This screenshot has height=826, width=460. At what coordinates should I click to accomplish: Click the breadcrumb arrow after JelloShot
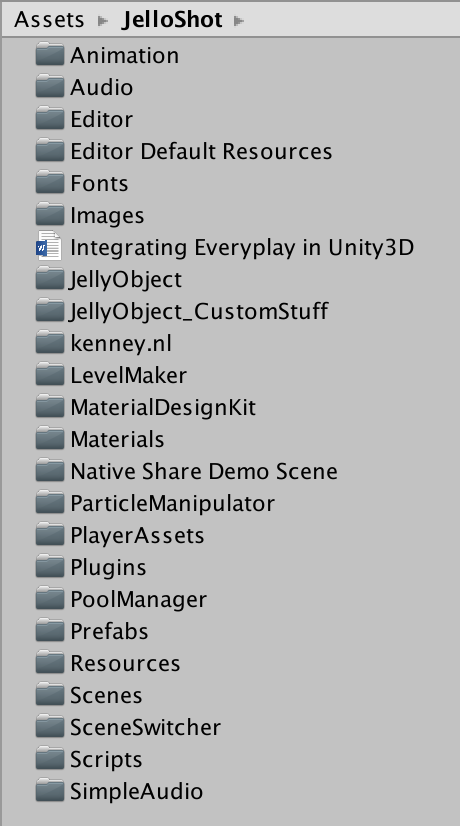coord(239,21)
